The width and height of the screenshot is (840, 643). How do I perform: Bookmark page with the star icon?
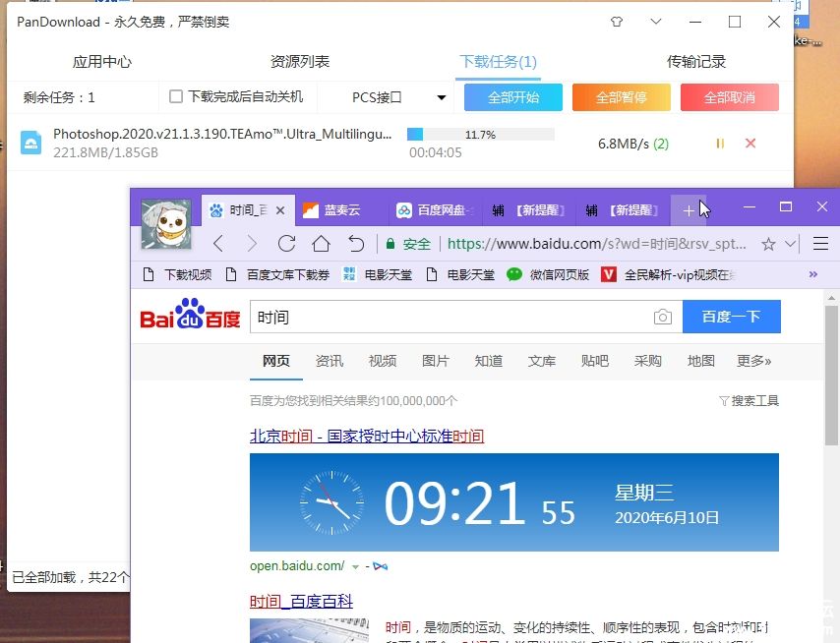(x=768, y=244)
